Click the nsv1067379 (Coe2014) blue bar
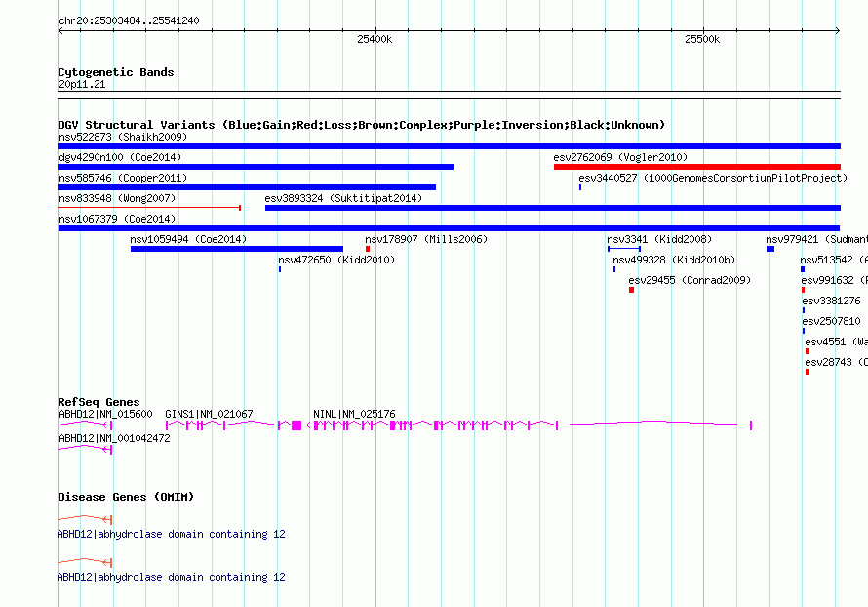 tap(449, 228)
